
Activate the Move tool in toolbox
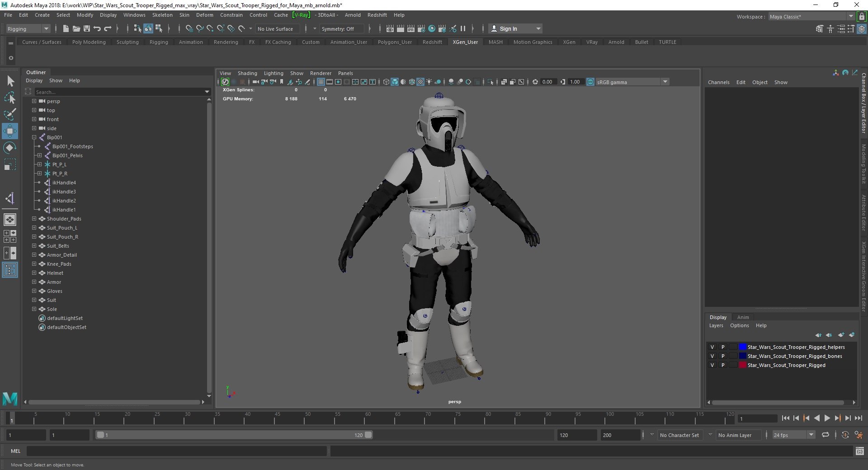tap(10, 131)
